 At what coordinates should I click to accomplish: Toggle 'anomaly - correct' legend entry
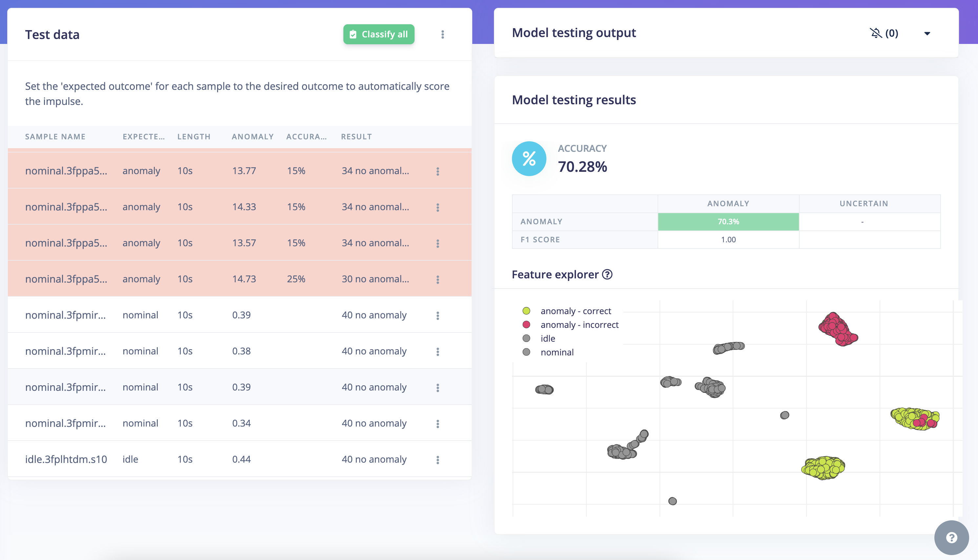pos(575,311)
